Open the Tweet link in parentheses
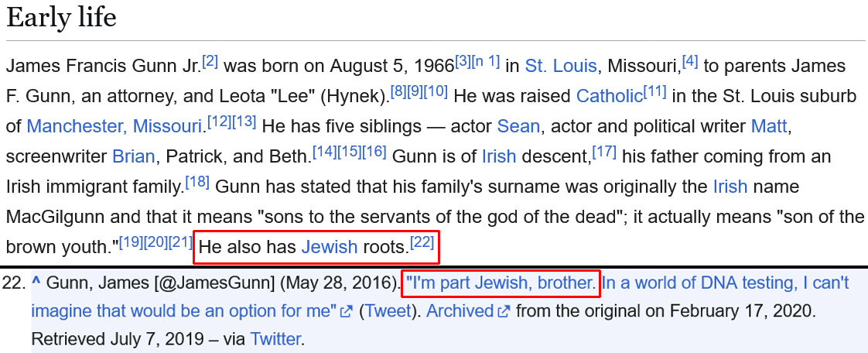This screenshot has width=868, height=353. click(x=388, y=311)
